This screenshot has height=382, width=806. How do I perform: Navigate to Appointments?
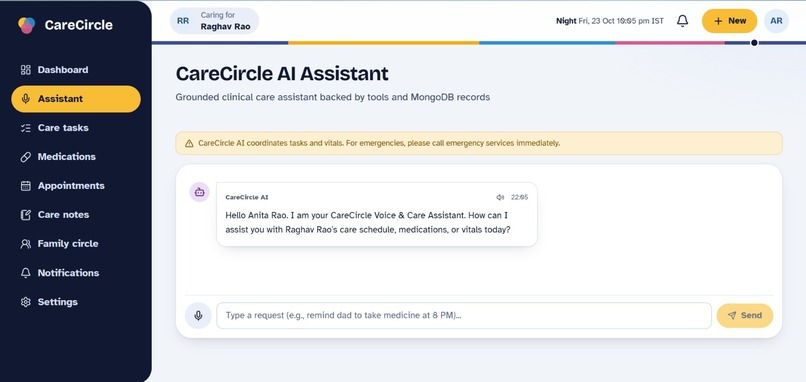tap(76, 186)
